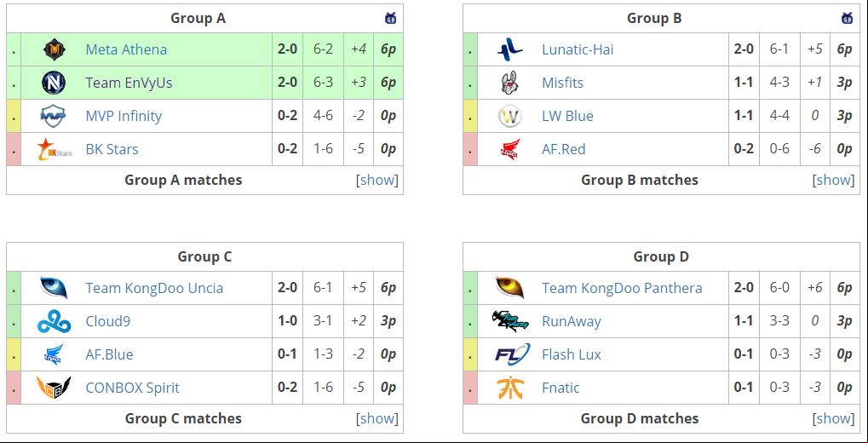Reveal Group D matches
This screenshot has height=443, width=868.
(x=833, y=418)
